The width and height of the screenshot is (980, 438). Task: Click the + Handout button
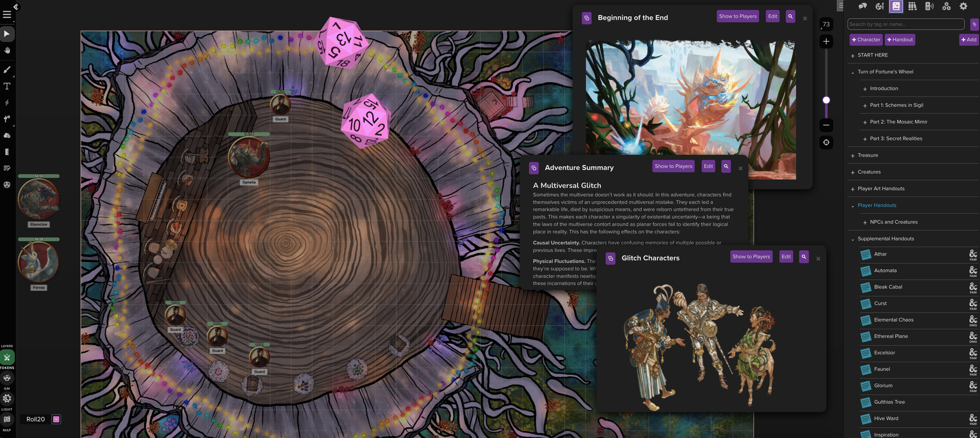pos(900,40)
